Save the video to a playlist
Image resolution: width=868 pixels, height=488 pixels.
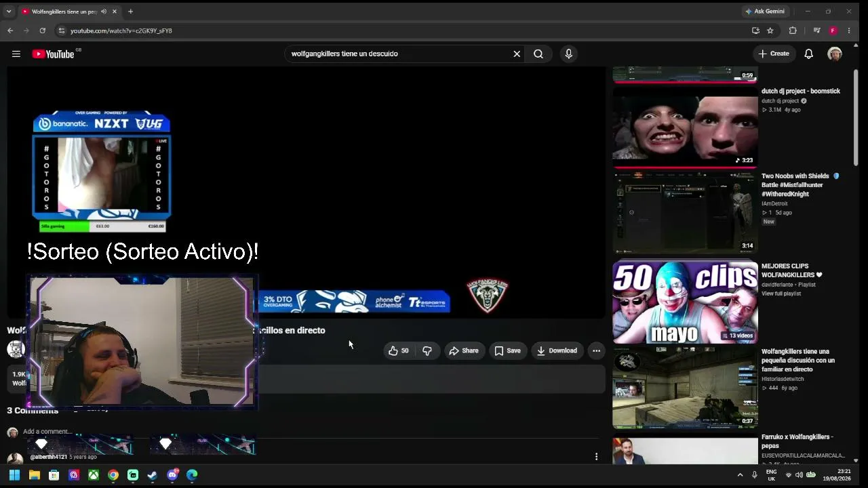point(507,350)
